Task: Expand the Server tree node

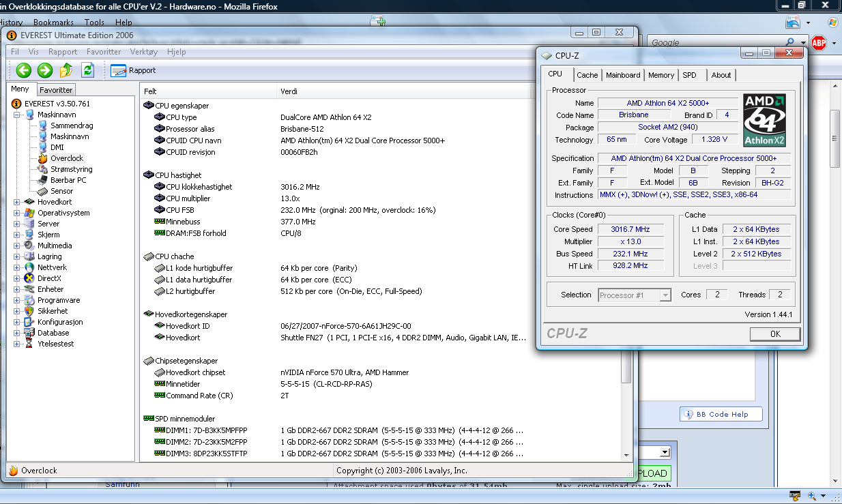Action: coord(17,224)
